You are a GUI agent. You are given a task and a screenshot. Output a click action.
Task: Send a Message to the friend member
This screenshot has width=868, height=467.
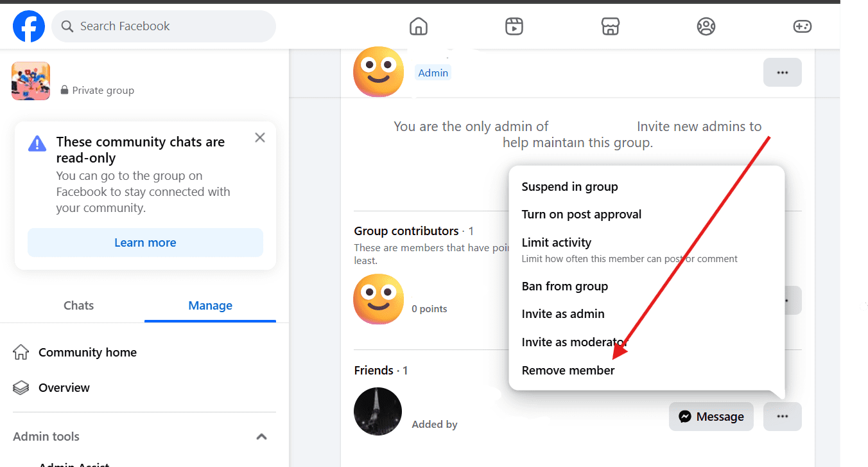tap(711, 416)
